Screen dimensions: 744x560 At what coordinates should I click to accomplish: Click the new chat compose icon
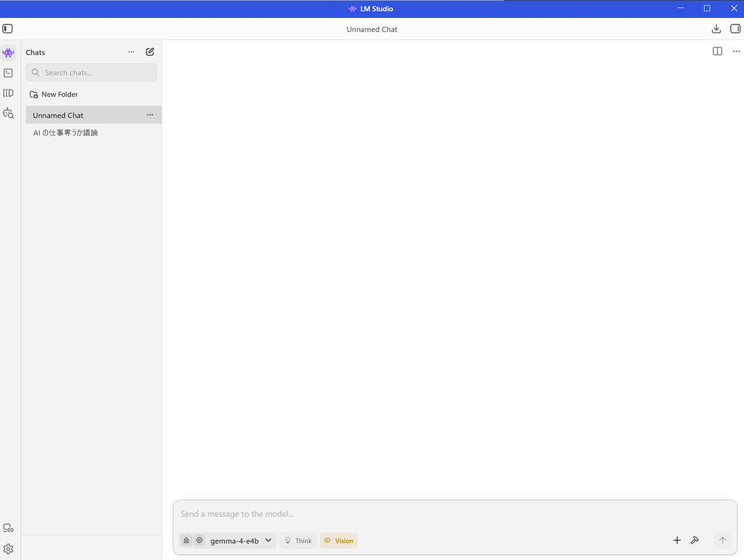point(150,52)
